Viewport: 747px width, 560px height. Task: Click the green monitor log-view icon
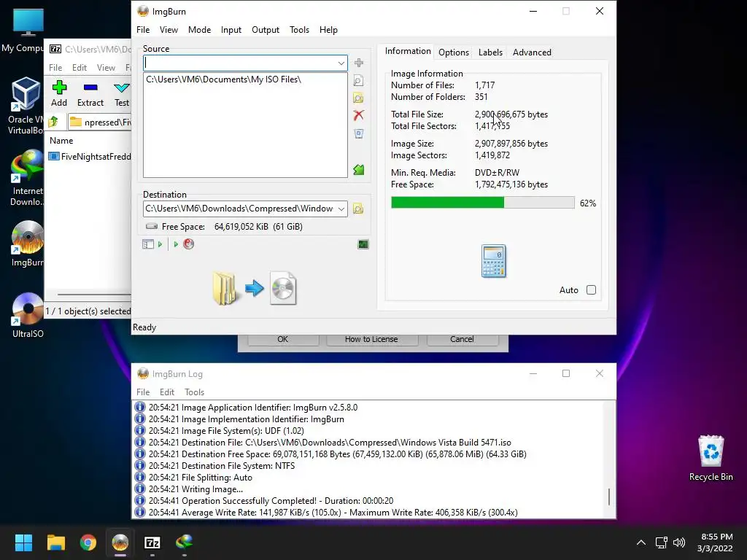tap(363, 244)
